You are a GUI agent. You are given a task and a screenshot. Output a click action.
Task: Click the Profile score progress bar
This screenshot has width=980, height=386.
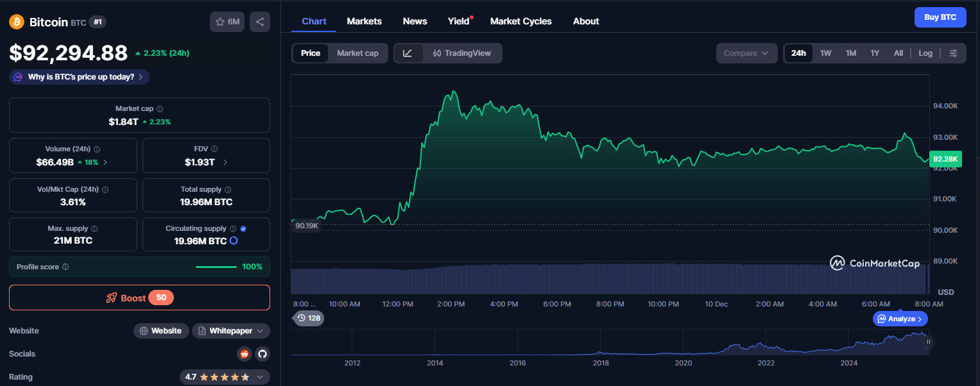[216, 266]
